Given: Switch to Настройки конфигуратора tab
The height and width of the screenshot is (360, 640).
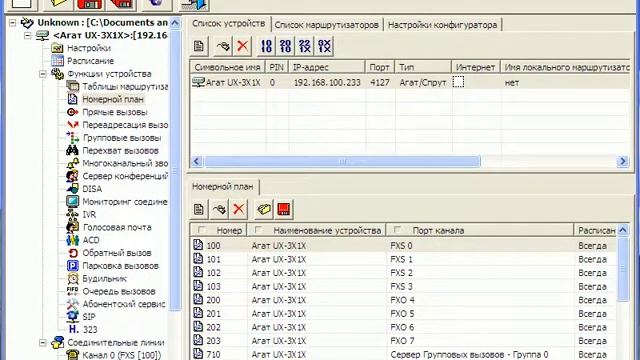Looking at the screenshot, I should pyautogui.click(x=442, y=25).
